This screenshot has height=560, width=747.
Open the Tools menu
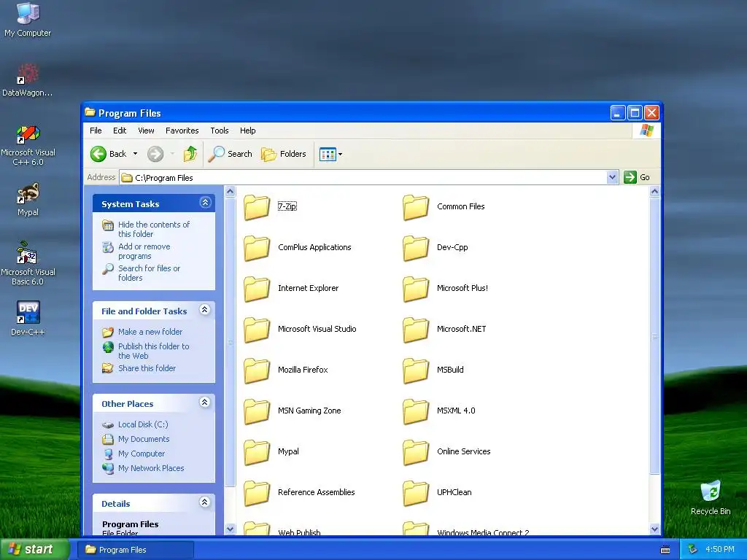coord(220,131)
